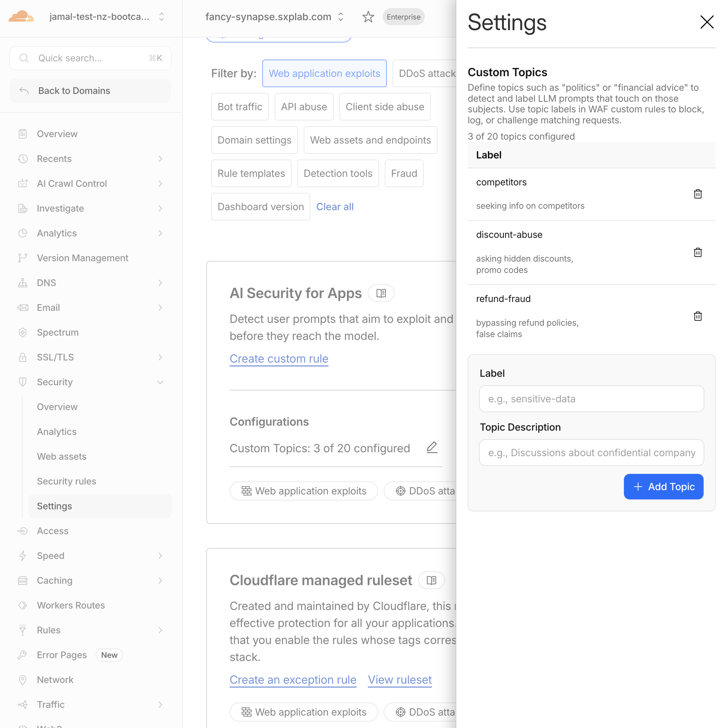Click the Email envelope icon

23,308
